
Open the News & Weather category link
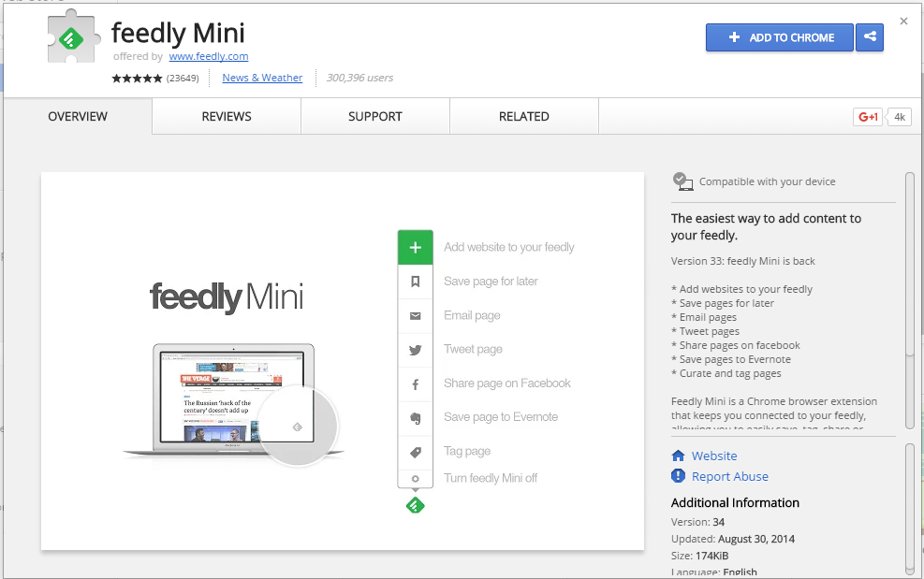point(262,78)
